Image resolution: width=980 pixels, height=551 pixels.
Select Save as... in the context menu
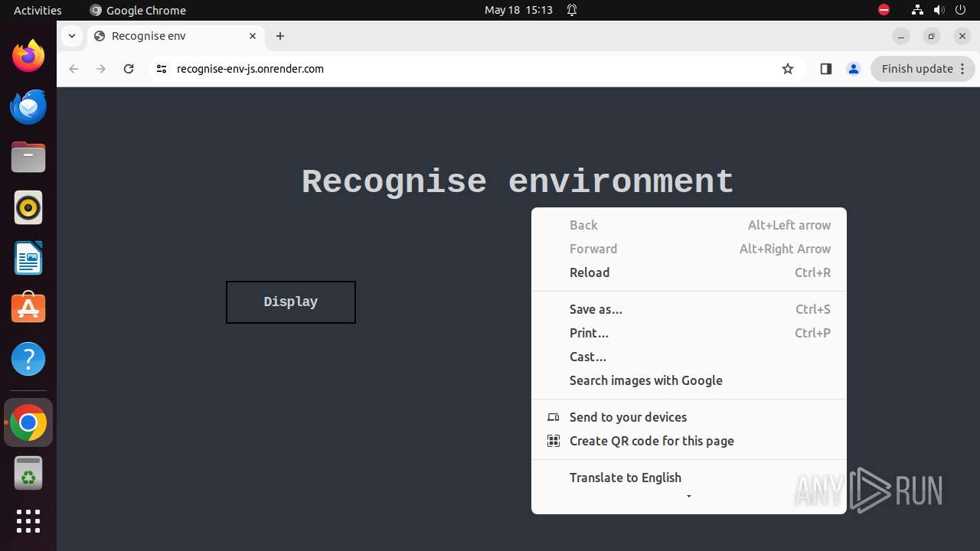[689, 309]
